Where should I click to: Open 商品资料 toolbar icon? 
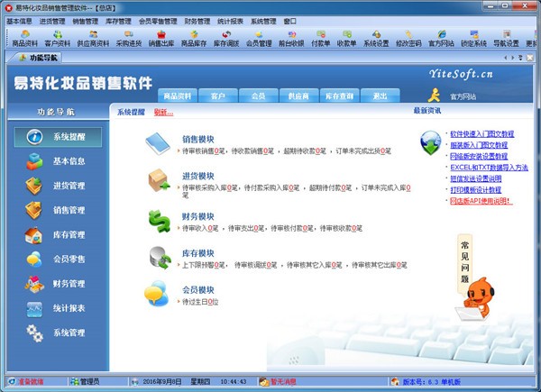tap(25, 38)
